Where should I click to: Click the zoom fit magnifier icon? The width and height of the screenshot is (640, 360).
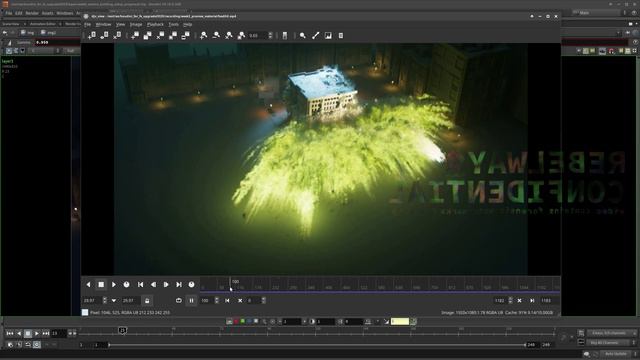[242, 36]
